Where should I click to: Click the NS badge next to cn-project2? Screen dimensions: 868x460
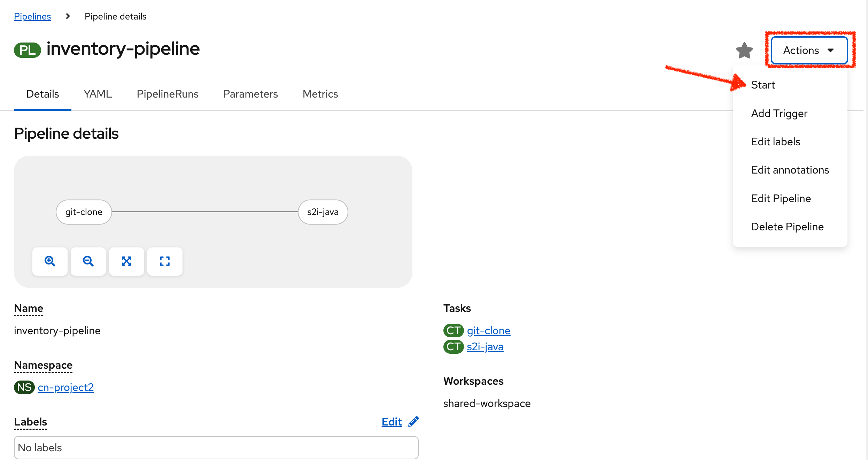coord(24,387)
